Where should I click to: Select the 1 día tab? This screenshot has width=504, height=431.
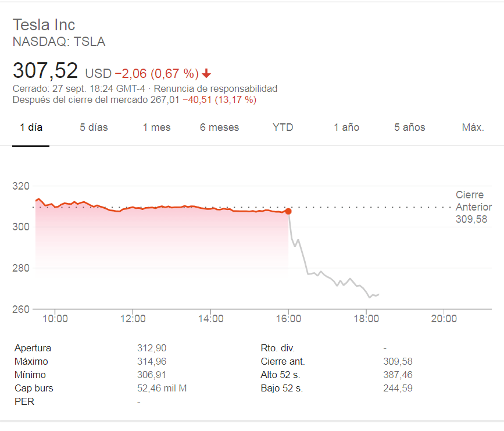point(31,127)
